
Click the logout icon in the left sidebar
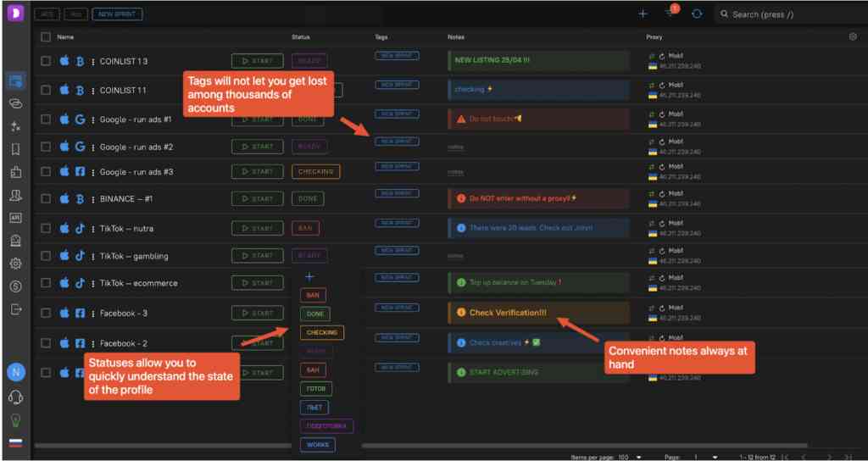15,309
